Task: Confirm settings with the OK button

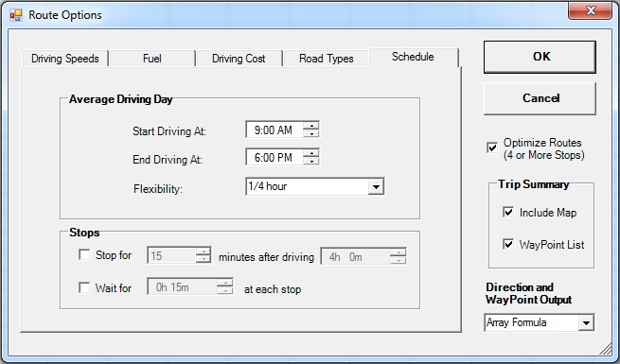Action: tap(540, 57)
